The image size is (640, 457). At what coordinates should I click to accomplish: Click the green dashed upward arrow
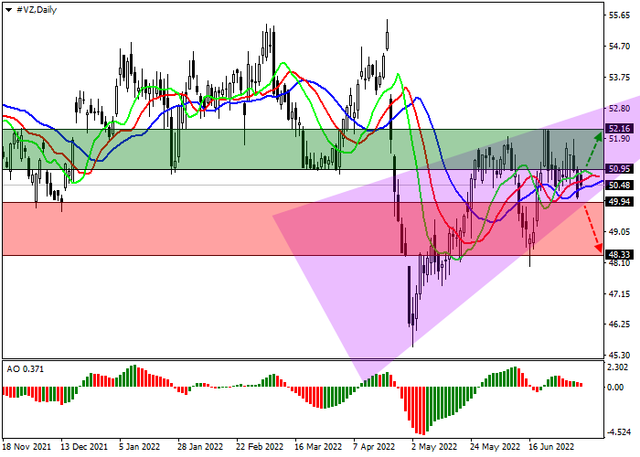coord(592,148)
